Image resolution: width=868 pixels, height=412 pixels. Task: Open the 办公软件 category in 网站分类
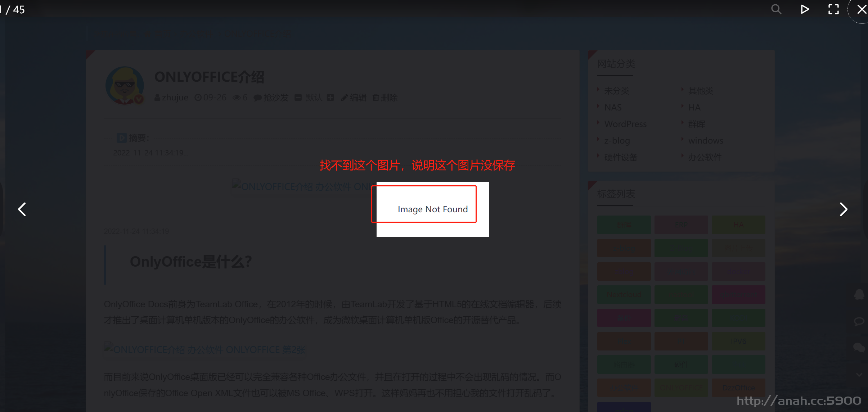705,157
